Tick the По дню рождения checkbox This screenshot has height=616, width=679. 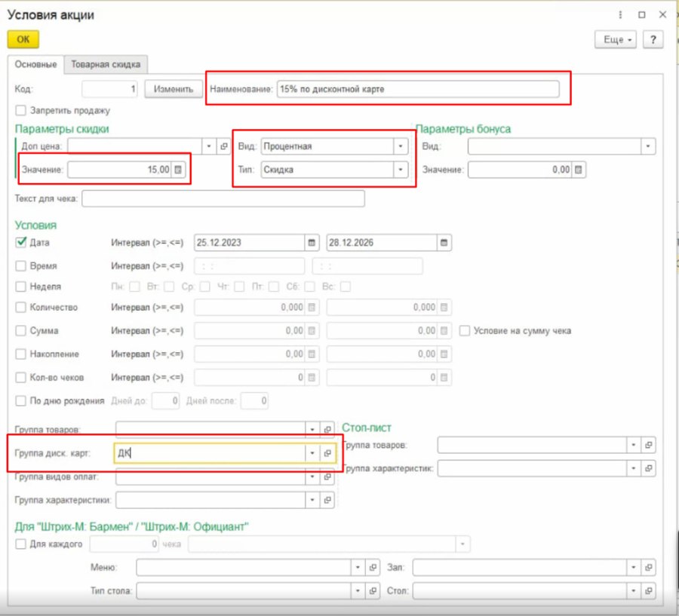pos(20,401)
